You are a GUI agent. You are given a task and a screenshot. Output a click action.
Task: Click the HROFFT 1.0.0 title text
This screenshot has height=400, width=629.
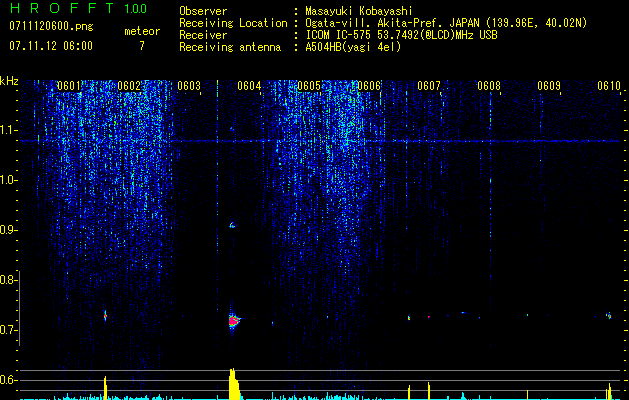pyautogui.click(x=79, y=8)
